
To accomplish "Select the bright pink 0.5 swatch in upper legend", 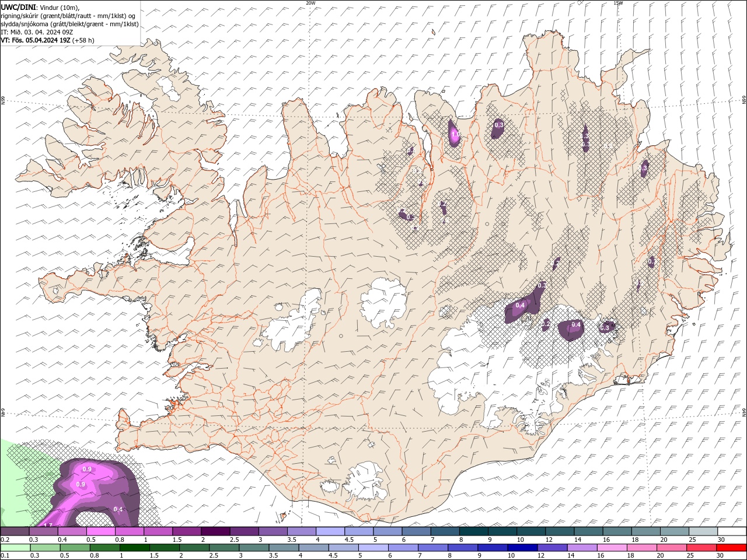I will point(100,531).
